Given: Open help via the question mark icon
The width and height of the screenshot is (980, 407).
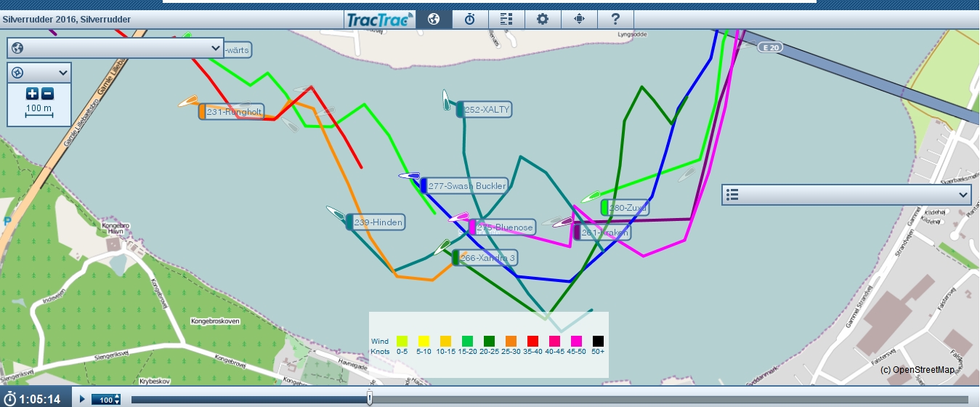Looking at the screenshot, I should click(615, 19).
